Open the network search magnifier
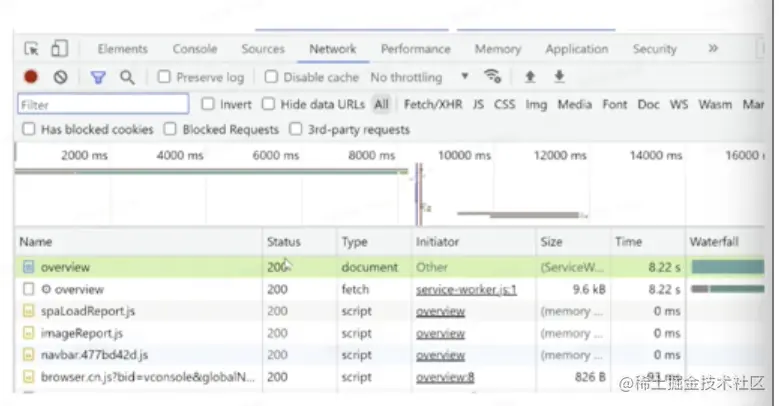This screenshot has height=406, width=779. pos(127,77)
